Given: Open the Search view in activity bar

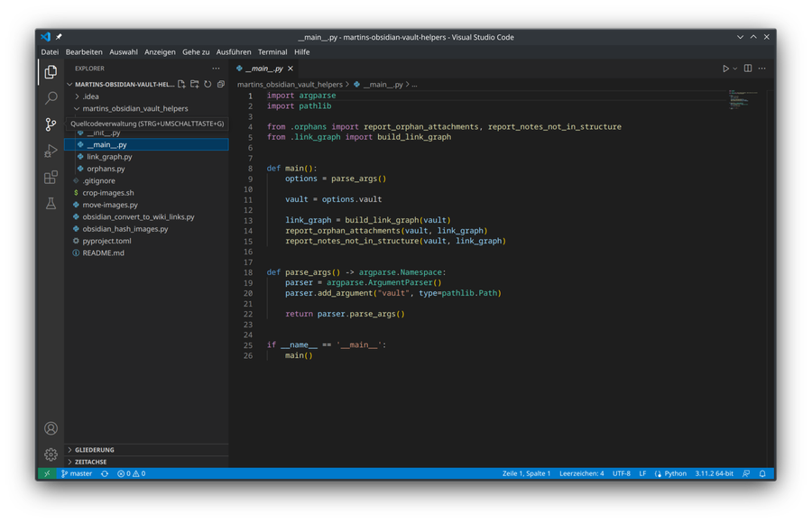Looking at the screenshot, I should pyautogui.click(x=51, y=98).
